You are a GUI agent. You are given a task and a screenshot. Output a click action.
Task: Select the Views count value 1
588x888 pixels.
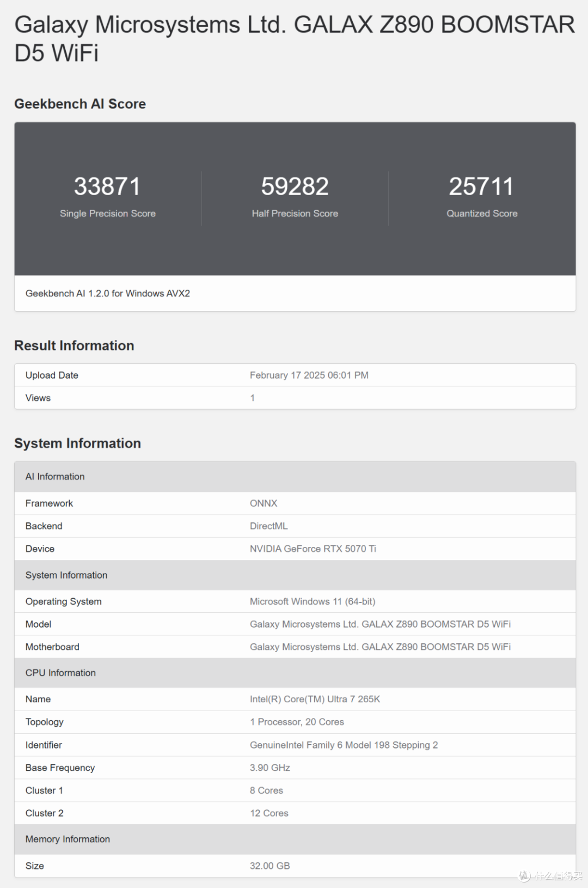point(253,398)
